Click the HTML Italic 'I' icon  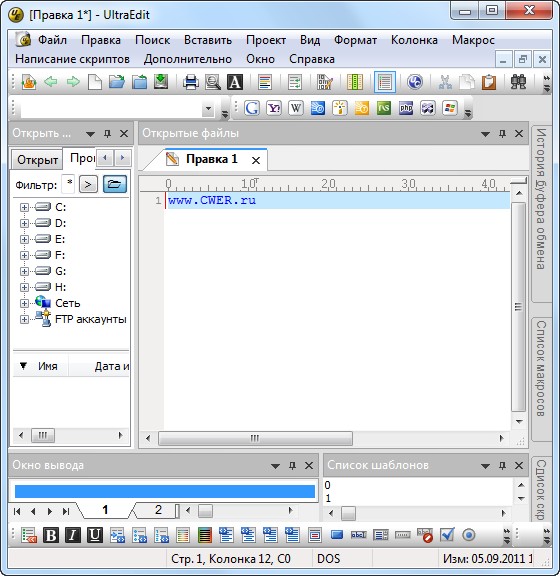pyautogui.click(x=73, y=535)
